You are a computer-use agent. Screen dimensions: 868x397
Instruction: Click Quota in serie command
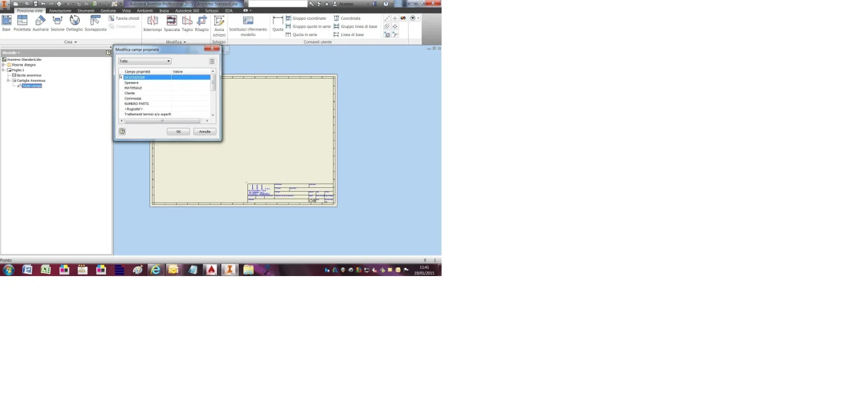pyautogui.click(x=301, y=35)
